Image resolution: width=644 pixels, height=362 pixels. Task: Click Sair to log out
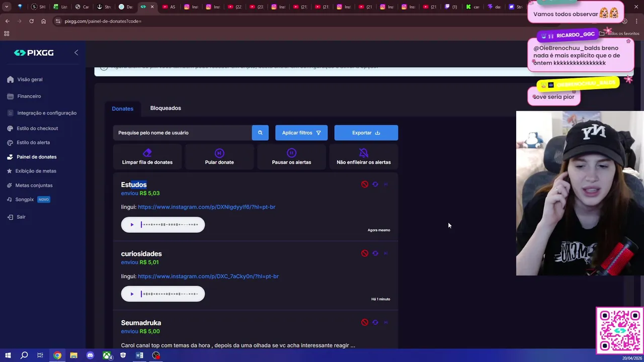point(21,217)
